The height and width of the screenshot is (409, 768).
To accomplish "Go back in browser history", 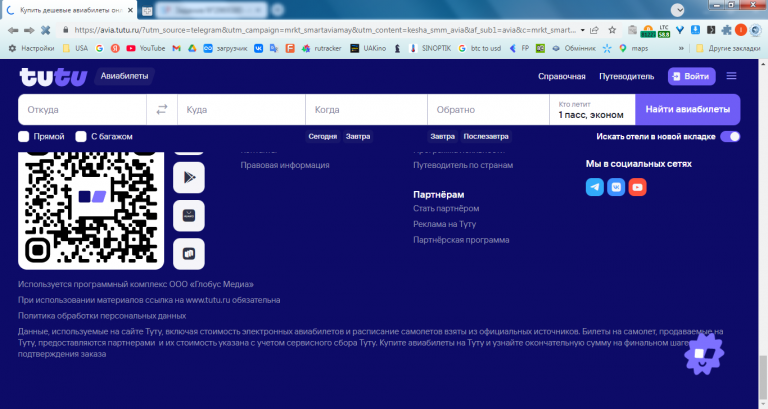I will (13, 30).
